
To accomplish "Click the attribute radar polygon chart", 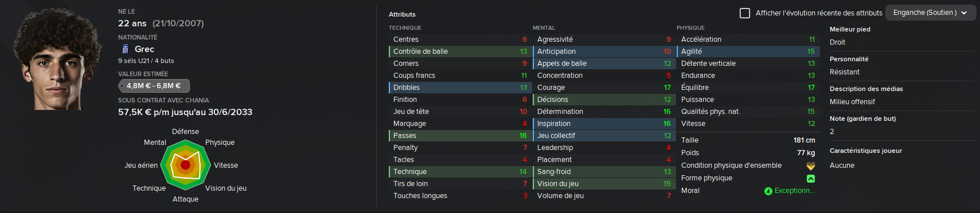I will point(185,165).
